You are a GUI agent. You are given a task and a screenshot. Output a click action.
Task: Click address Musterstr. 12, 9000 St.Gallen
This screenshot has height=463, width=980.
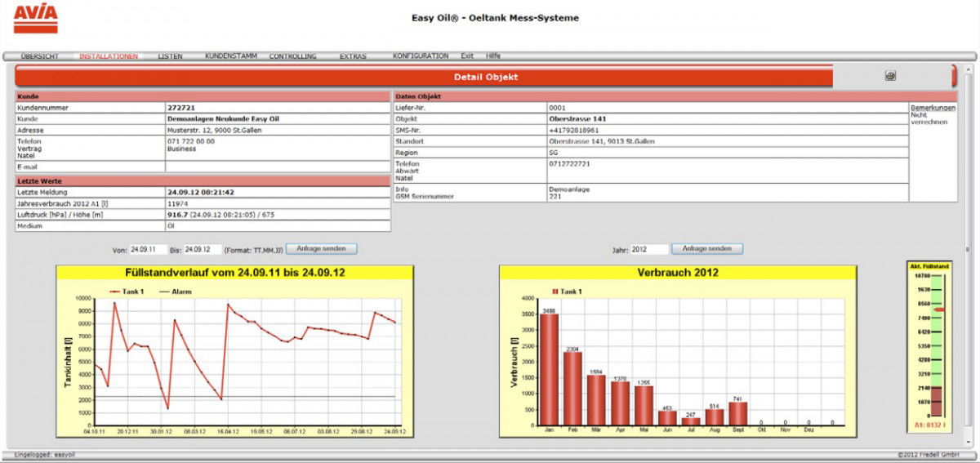(x=215, y=130)
